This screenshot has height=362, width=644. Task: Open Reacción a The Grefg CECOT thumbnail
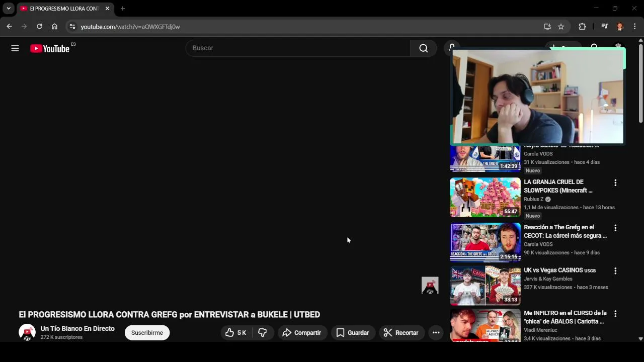(x=485, y=242)
